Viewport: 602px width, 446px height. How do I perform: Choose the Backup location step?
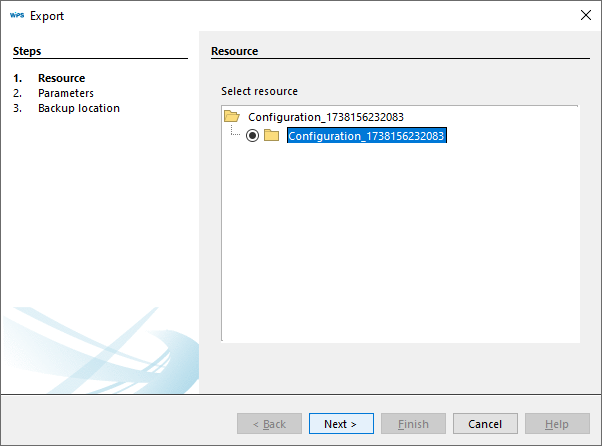(79, 108)
